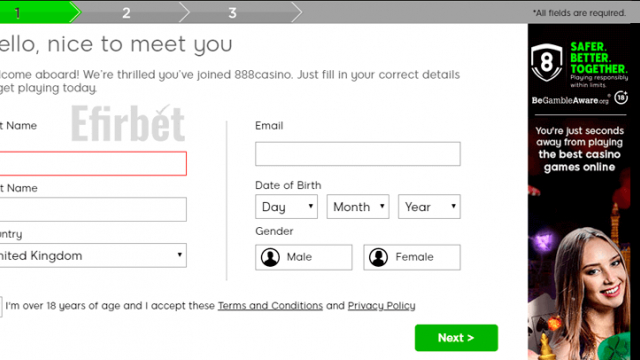
Task: Click the Male silhouette icon
Action: pos(270,257)
